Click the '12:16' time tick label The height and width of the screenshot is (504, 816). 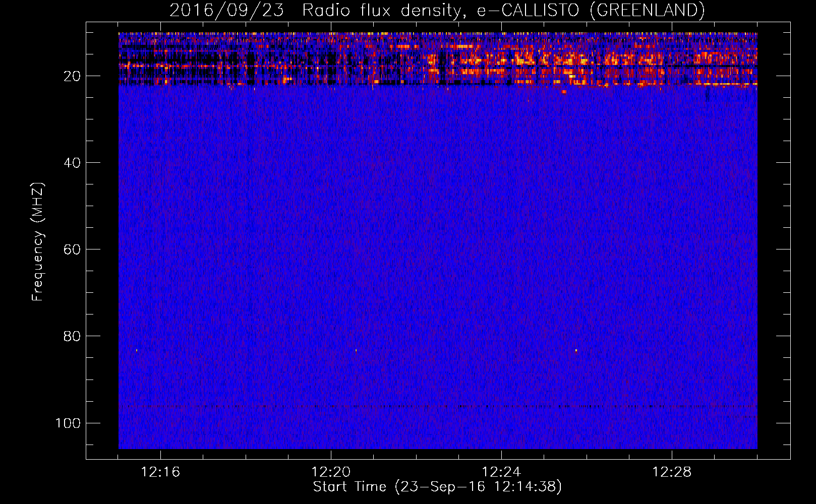click(x=160, y=472)
